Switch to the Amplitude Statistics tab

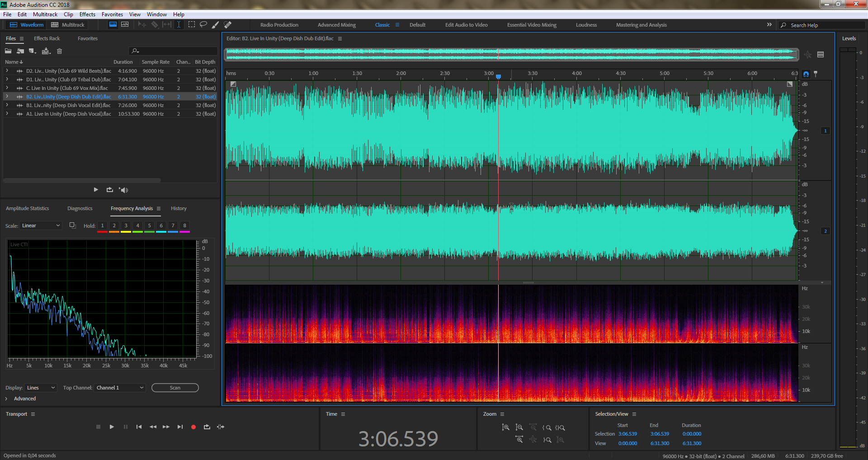click(x=27, y=208)
